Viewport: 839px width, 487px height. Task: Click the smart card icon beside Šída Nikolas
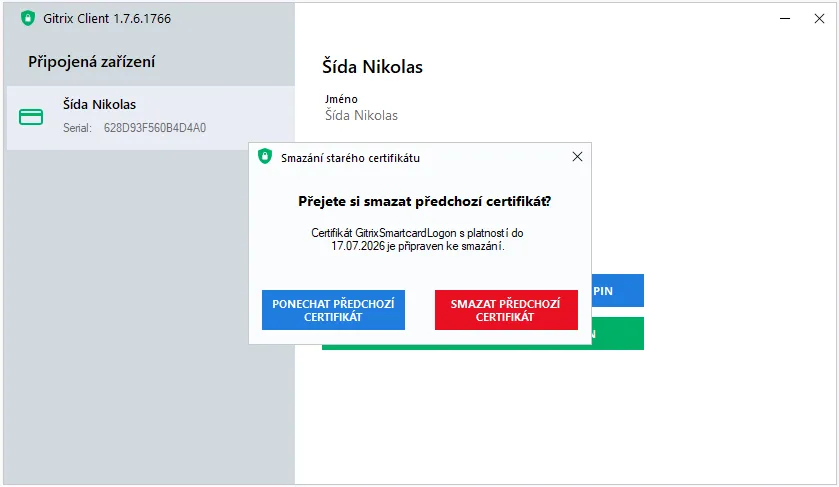point(31,117)
